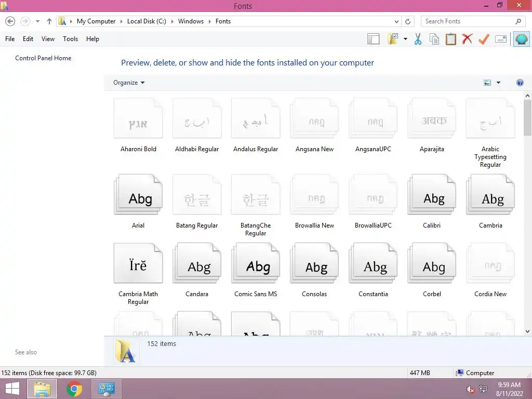Navigate to Local Disk (C:) breadcrumb
532x399 pixels.
(147, 21)
